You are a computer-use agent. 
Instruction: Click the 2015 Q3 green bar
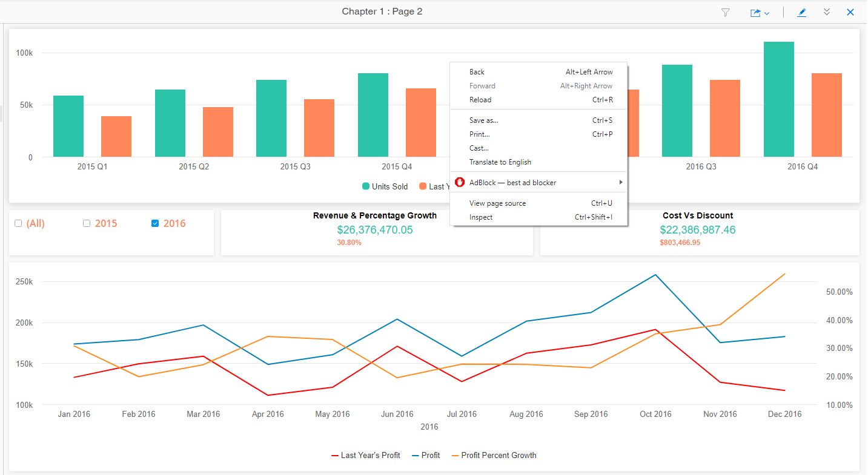point(271,119)
